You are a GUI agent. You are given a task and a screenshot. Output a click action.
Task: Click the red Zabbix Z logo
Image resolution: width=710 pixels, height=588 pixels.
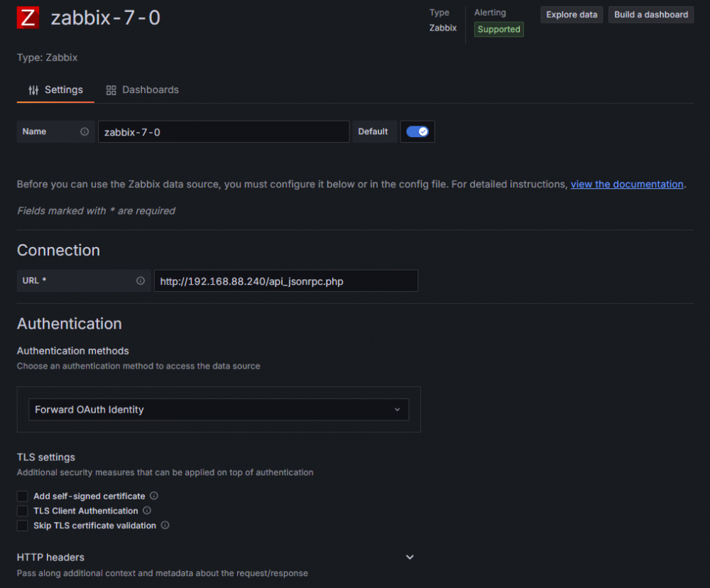(28, 18)
